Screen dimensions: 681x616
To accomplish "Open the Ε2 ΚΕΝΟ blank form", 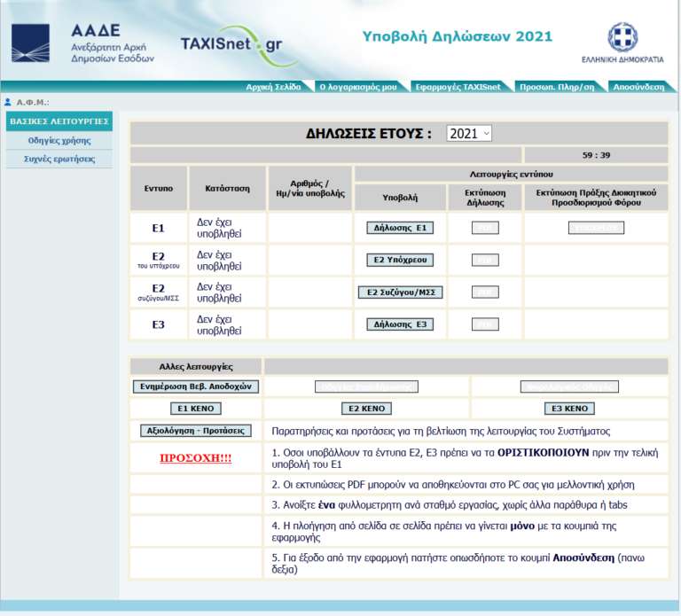I will click(x=366, y=409).
